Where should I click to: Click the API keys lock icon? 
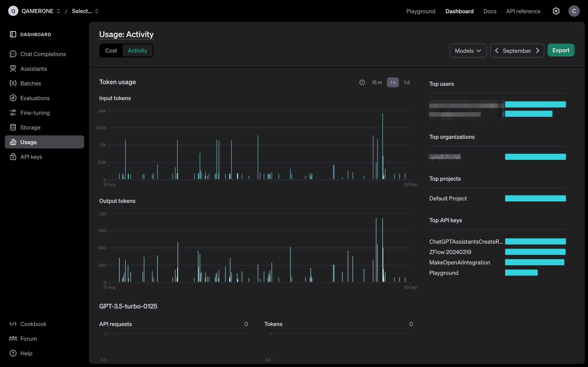[13, 157]
